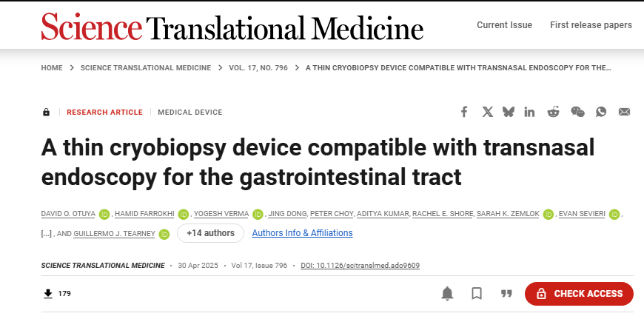This screenshot has height=319, width=644.
Task: Share article on LinkedIn
Action: [x=529, y=112]
